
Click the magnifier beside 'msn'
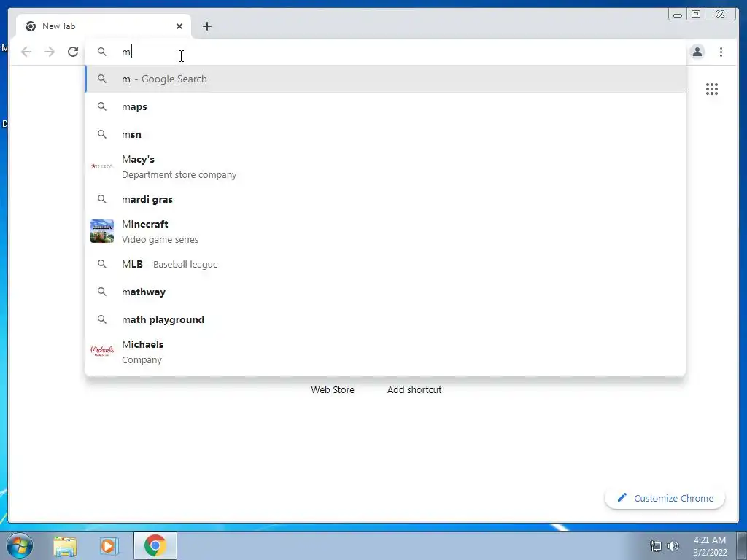point(102,134)
